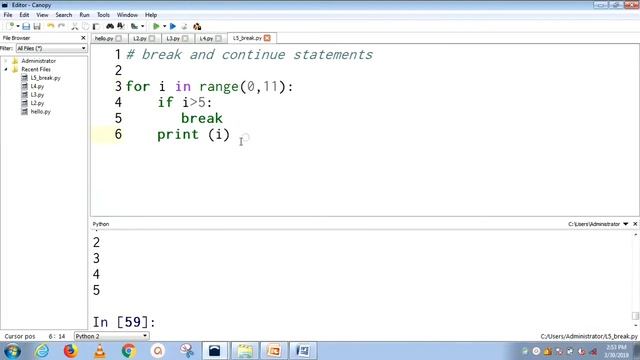
Task: Open the Run menu
Action: [84, 15]
